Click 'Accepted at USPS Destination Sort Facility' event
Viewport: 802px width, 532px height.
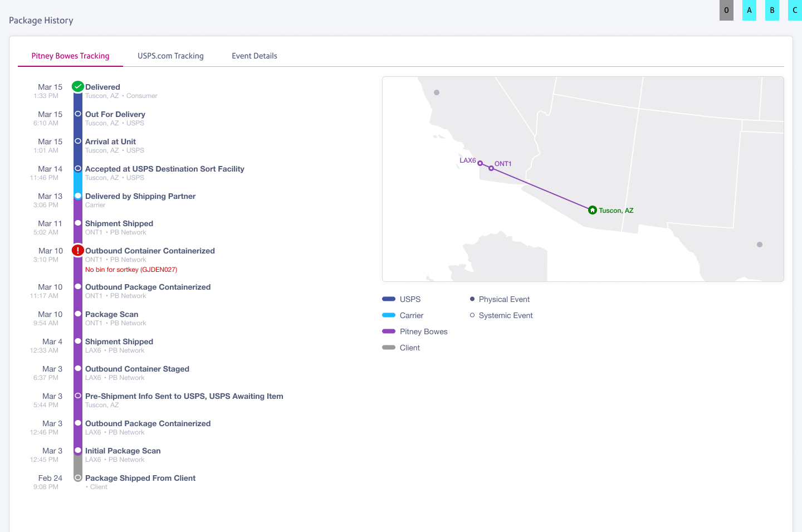165,169
